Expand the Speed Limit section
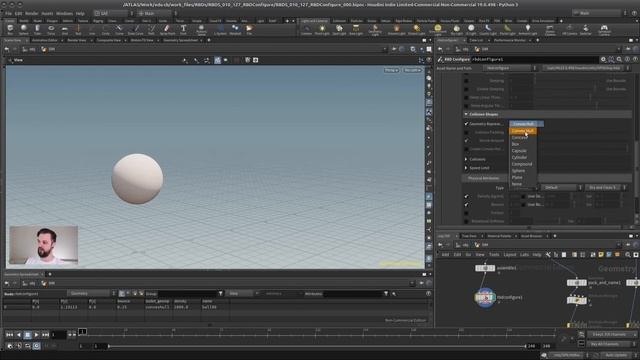This screenshot has width=640, height=360. 466,168
